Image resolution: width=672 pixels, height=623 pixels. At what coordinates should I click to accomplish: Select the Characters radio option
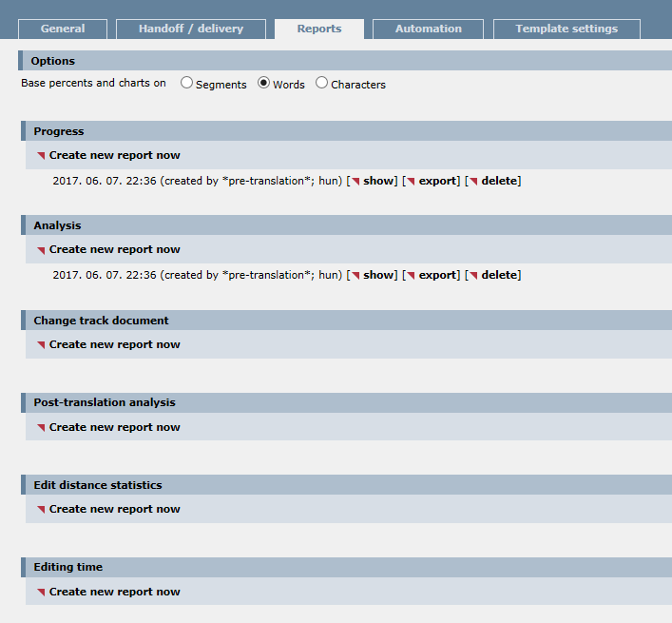pyautogui.click(x=322, y=84)
